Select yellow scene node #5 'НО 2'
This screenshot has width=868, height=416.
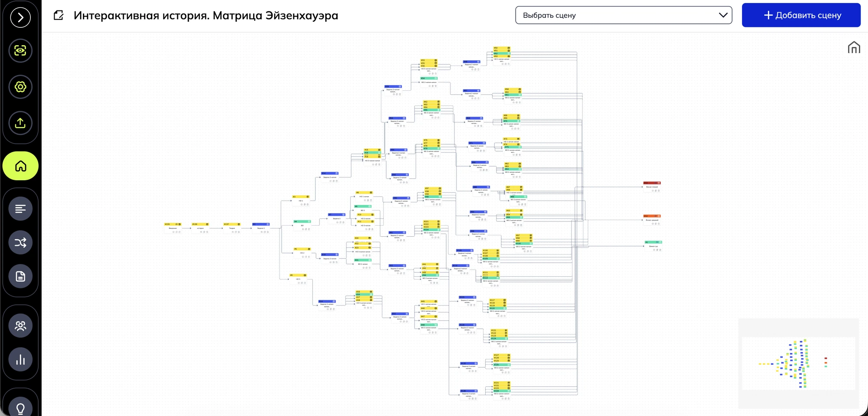pos(302,252)
